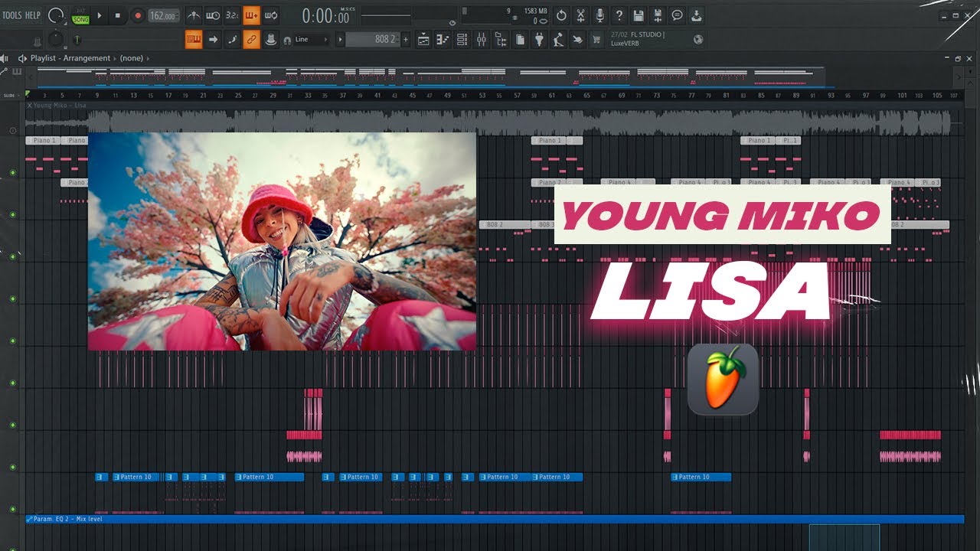Screen dimensions: 980x551
Task: Mute the Young Miko - Lisa audio track
Action: (x=12, y=131)
